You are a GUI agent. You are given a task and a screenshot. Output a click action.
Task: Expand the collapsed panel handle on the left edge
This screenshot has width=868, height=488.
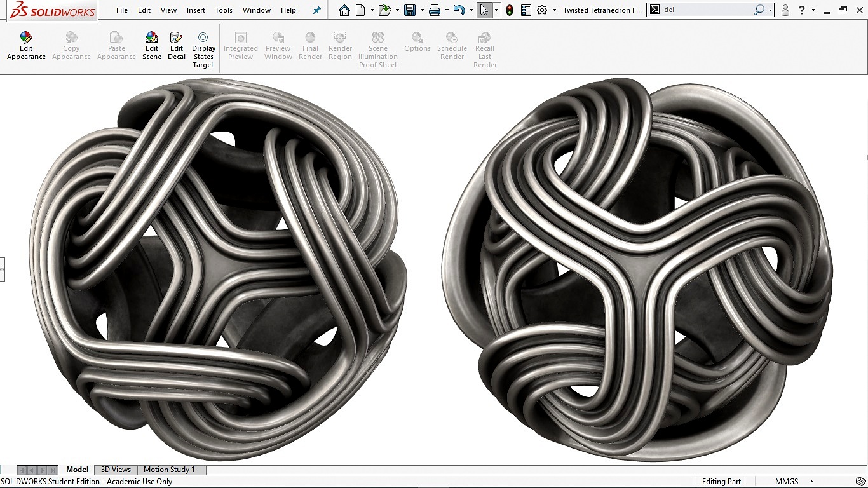(2, 269)
